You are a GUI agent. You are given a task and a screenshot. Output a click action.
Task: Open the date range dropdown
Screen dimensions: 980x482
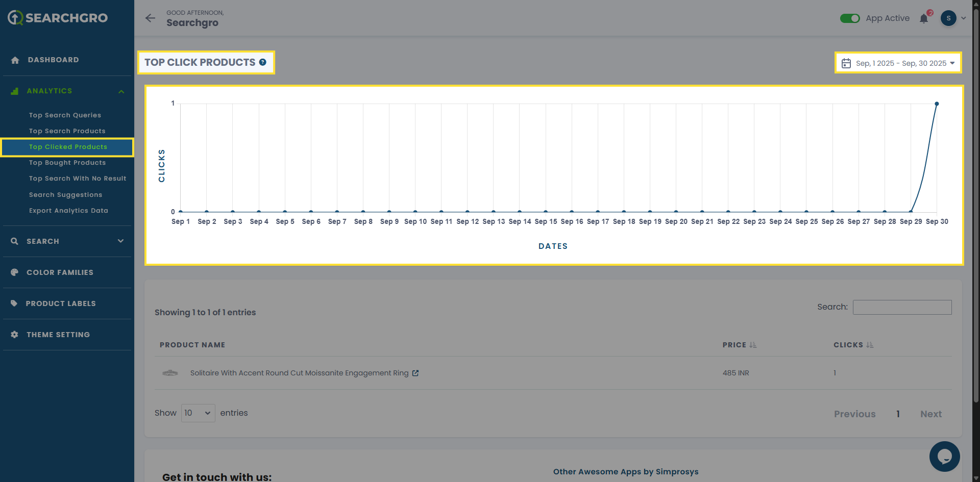point(898,63)
